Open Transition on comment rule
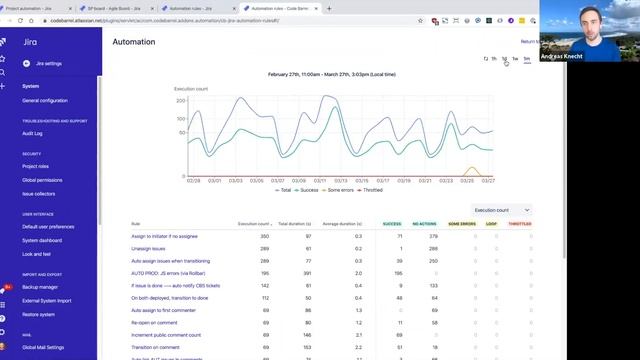 [155, 347]
